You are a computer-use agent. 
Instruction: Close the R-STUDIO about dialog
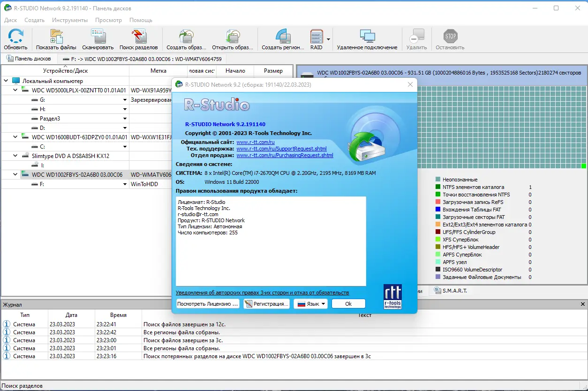click(x=410, y=84)
